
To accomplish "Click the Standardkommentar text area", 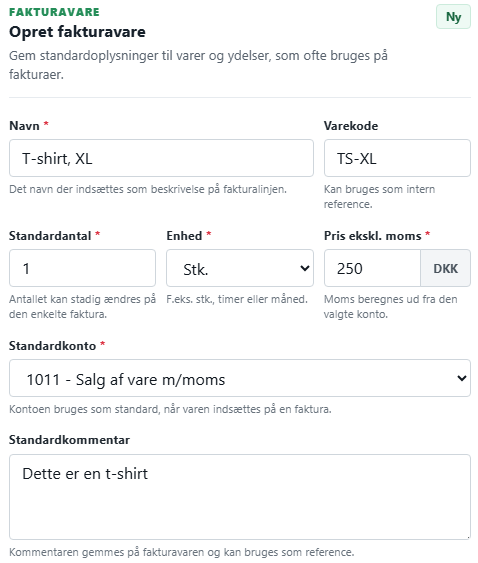I will point(240,497).
